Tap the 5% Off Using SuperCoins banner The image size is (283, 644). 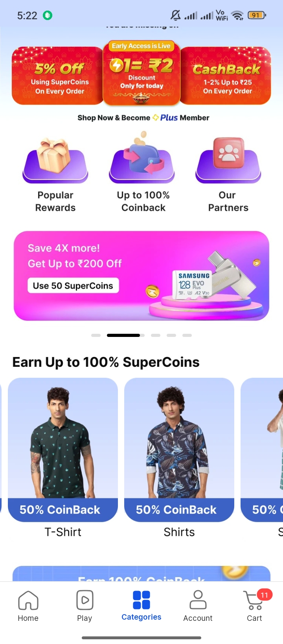click(57, 76)
